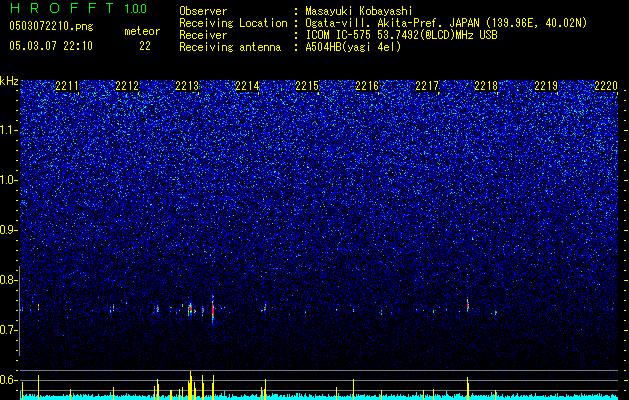Click the version number 1.0.0
The image size is (629, 400).
136,8
